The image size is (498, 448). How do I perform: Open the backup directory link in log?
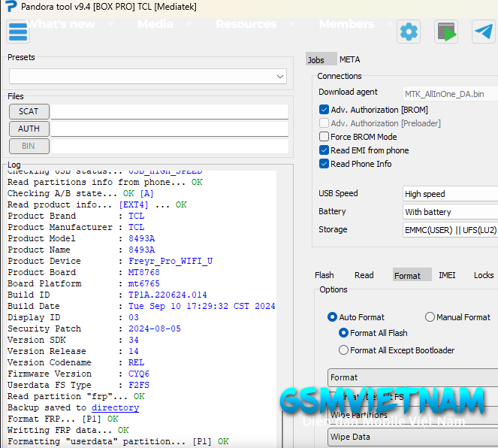115,407
